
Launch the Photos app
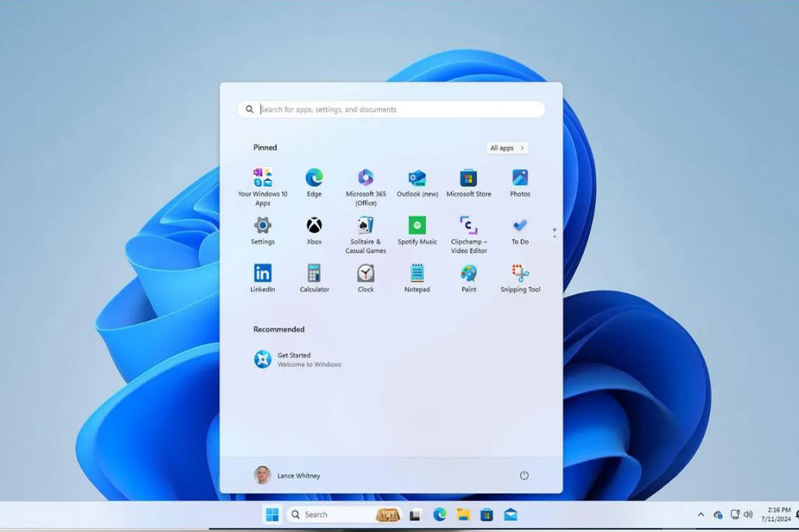520,183
